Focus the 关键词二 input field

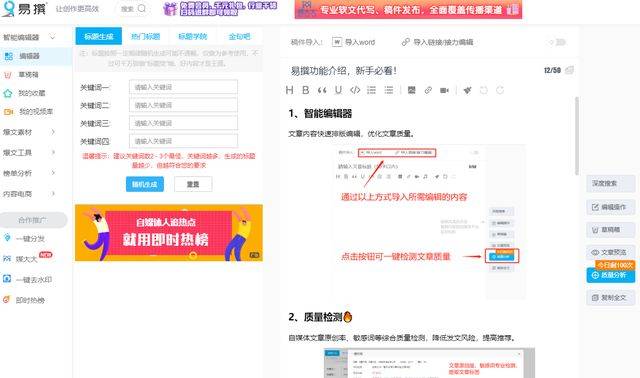183,105
